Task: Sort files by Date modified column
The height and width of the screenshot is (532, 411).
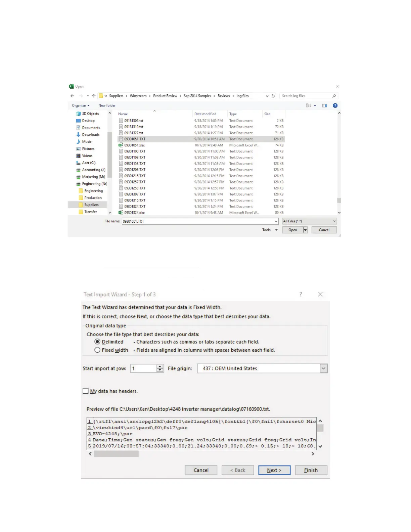Action: (205, 114)
